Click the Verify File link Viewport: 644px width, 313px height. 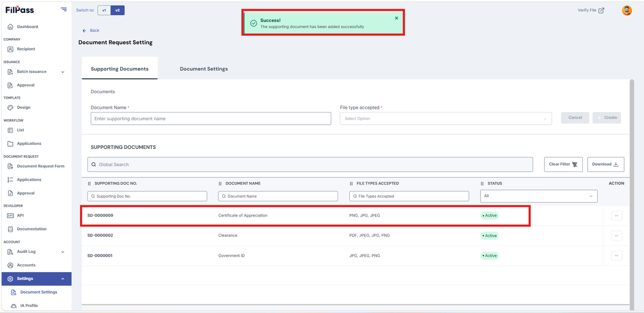(591, 10)
